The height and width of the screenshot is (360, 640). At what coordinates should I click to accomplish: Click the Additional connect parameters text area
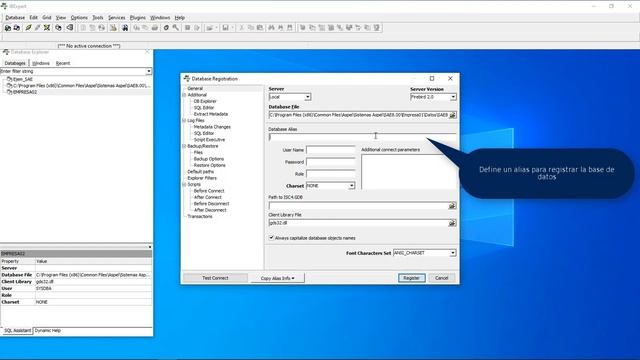click(409, 171)
